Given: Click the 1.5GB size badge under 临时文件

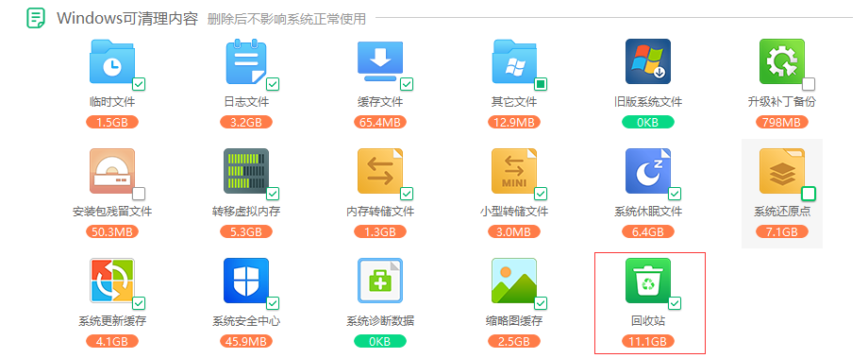Looking at the screenshot, I should pyautogui.click(x=112, y=122).
